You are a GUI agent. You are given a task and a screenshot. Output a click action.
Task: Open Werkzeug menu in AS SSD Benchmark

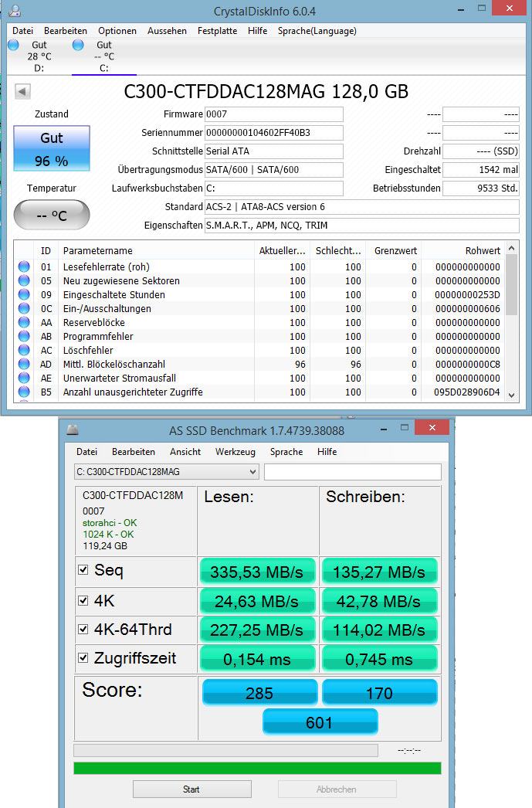pyautogui.click(x=236, y=452)
